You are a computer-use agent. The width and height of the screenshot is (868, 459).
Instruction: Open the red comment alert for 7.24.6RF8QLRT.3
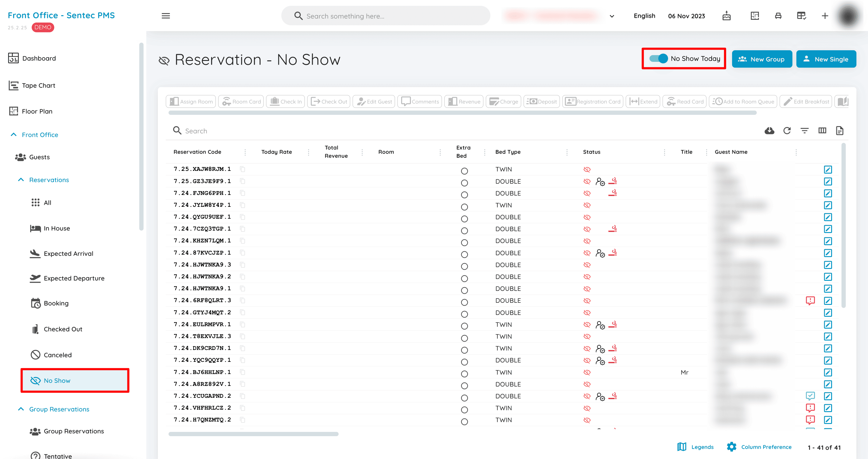pyautogui.click(x=810, y=300)
